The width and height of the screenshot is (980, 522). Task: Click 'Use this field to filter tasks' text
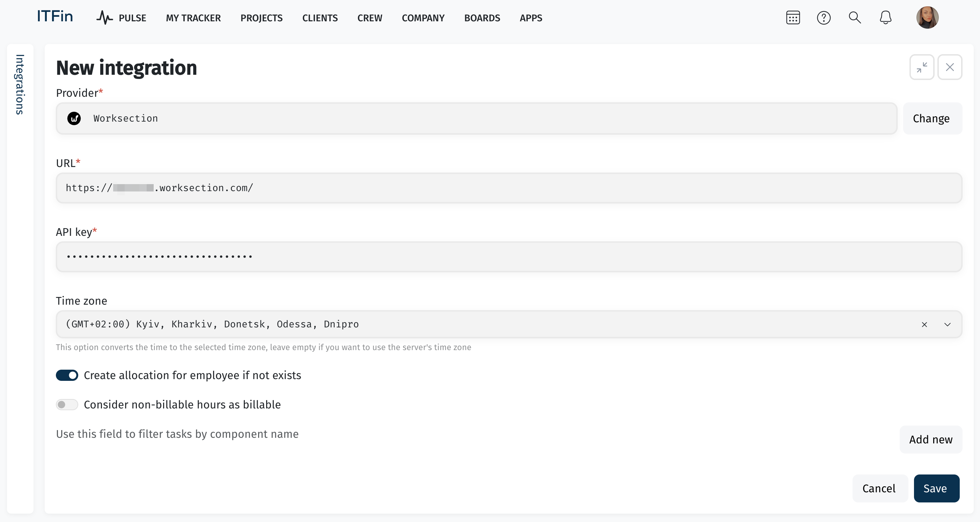[x=177, y=434]
